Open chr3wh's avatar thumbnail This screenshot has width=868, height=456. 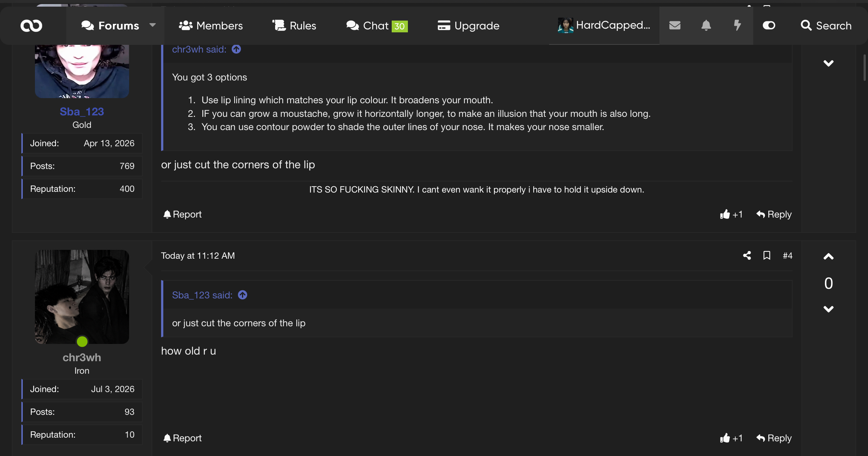(82, 297)
